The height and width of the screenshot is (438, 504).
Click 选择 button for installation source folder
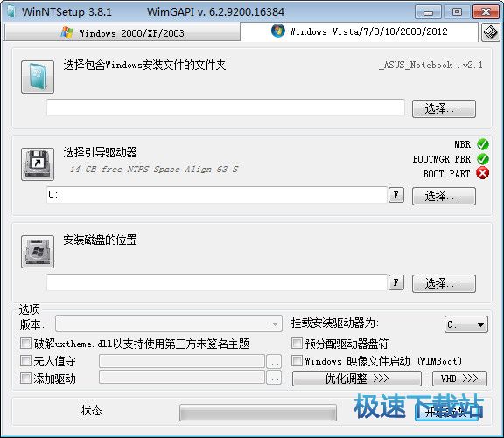[444, 108]
